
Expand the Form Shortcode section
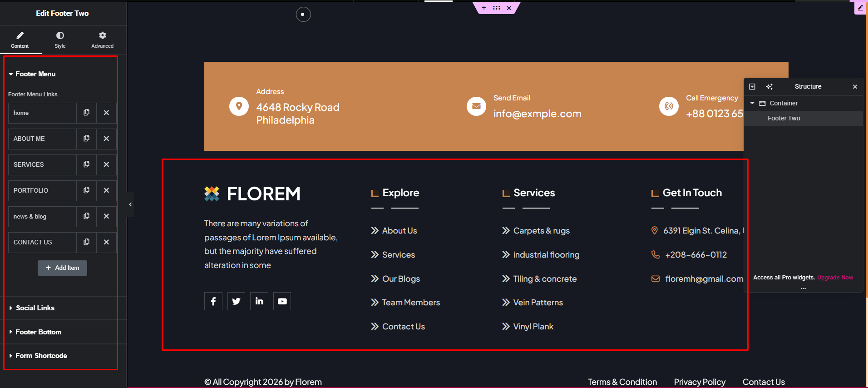[x=41, y=356]
